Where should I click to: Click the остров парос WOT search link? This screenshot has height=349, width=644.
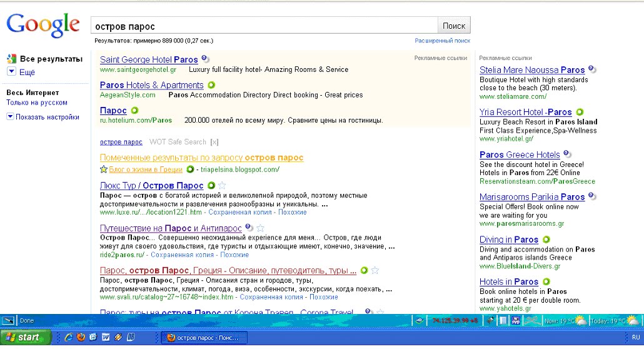(121, 142)
